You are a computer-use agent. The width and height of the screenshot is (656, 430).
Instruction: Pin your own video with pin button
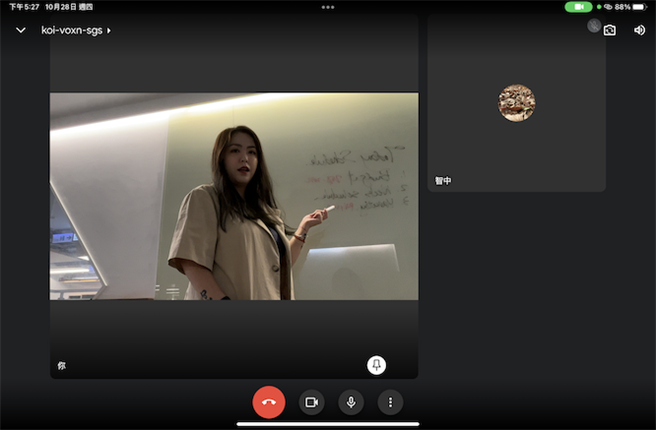pos(376,365)
